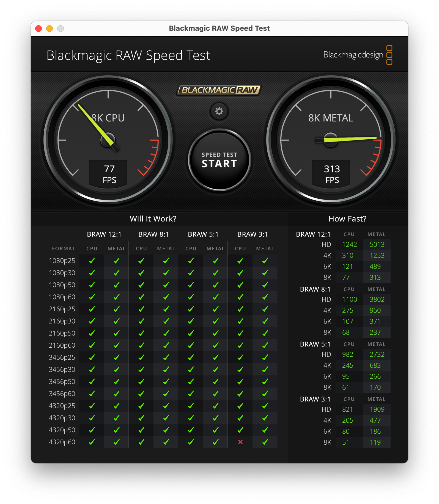Select the 1080p25 format row label

coord(62,261)
